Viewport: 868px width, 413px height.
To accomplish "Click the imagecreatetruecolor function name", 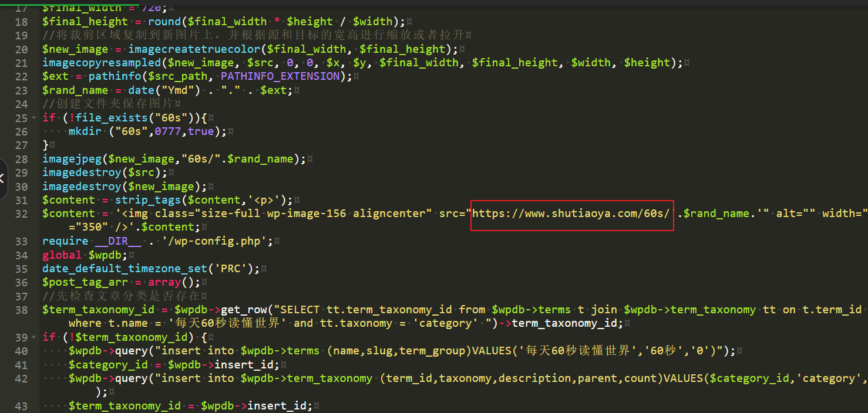I will pyautogui.click(x=194, y=49).
